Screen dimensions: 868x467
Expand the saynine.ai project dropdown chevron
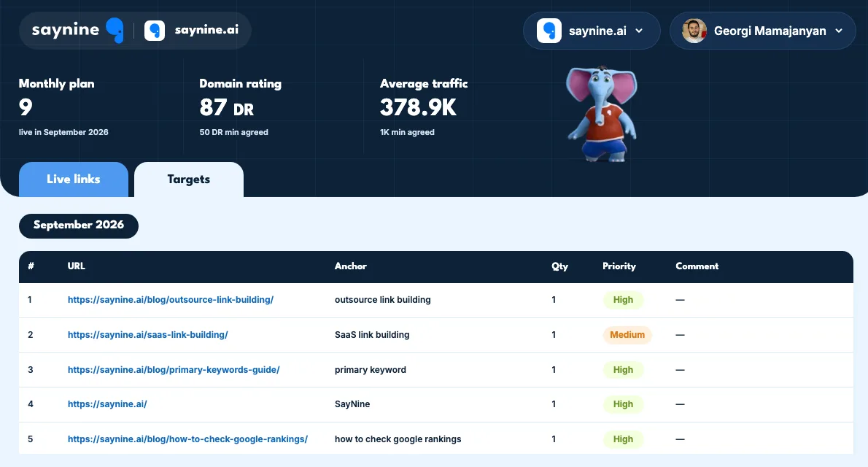point(639,31)
